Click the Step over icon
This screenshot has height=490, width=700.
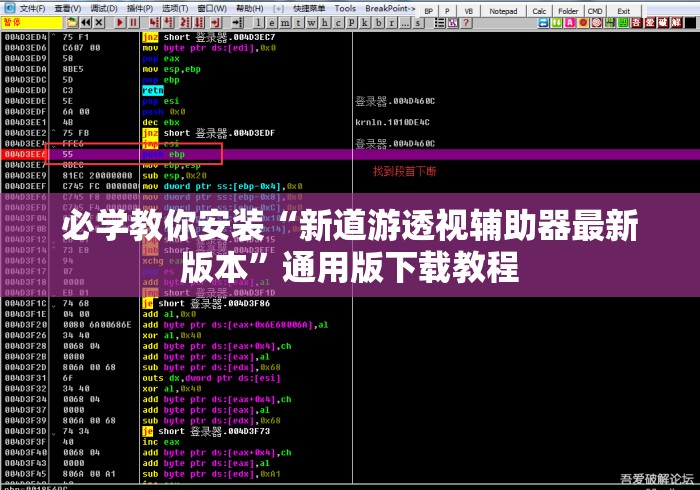point(169,22)
